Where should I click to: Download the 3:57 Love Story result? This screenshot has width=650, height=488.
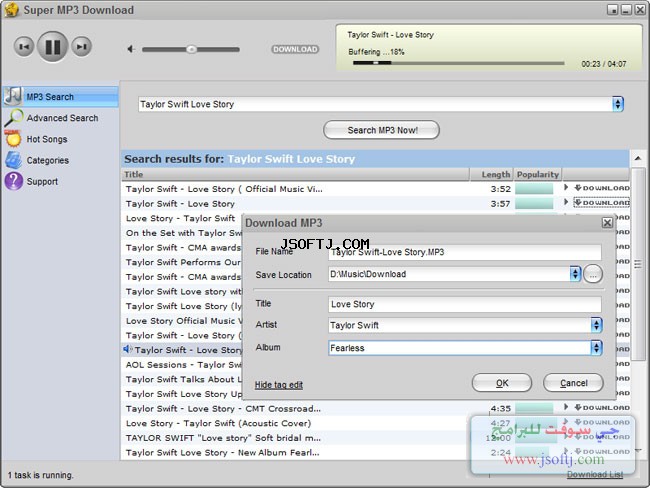point(601,202)
